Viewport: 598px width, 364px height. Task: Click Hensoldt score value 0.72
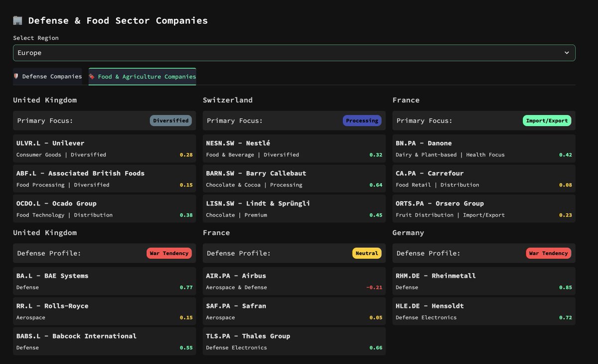pos(566,318)
